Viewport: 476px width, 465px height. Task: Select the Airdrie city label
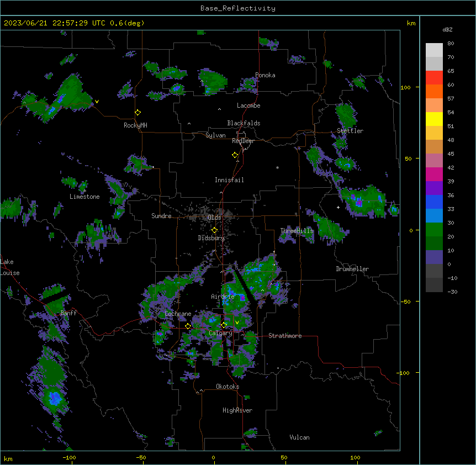click(x=223, y=297)
